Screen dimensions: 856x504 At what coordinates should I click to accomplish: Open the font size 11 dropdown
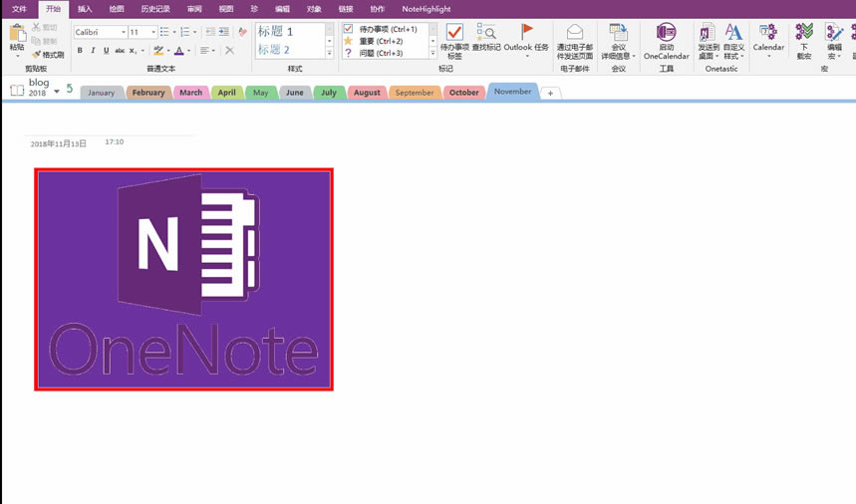[153, 32]
